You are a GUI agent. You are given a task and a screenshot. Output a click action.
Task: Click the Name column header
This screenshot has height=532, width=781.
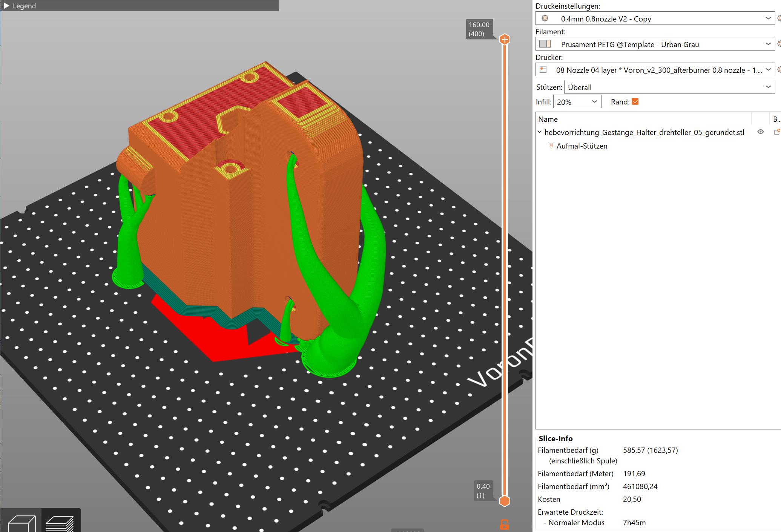click(548, 119)
